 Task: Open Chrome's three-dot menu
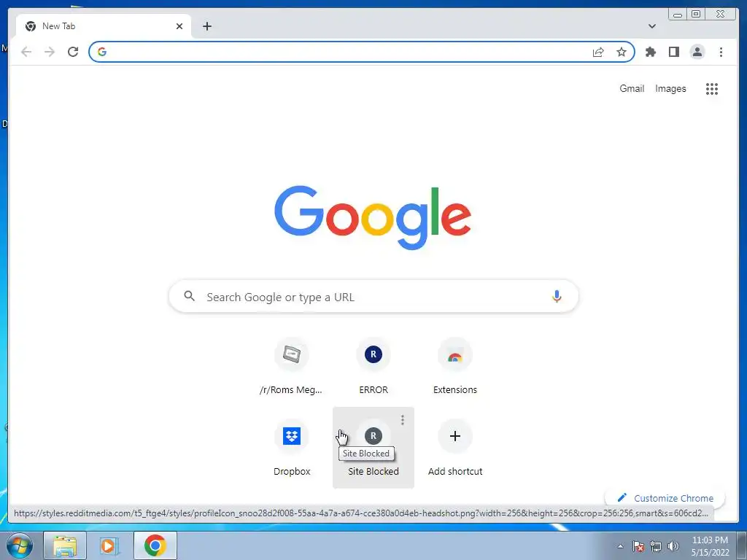coord(721,52)
